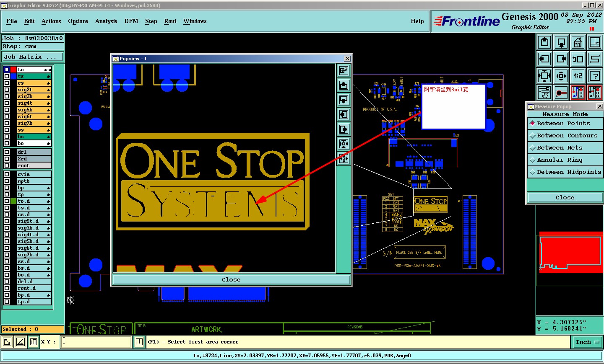Select layer name sig7b.d in layer list
The width and height of the screenshot is (604, 364).
(x=34, y=255)
